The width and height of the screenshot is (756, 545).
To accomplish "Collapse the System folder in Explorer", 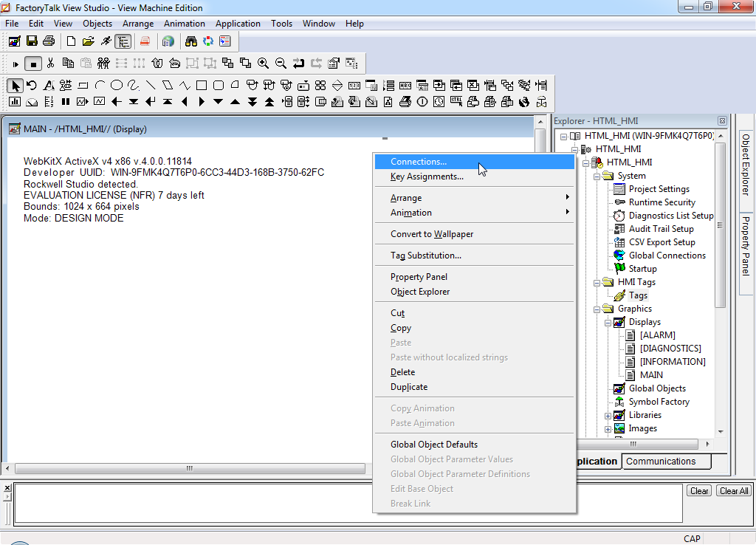I will coord(597,176).
